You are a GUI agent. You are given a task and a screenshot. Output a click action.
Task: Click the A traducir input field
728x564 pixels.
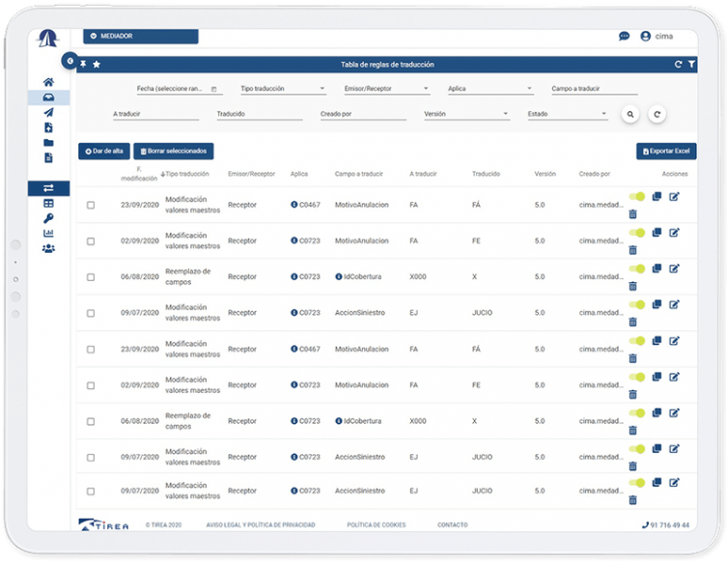(x=155, y=114)
